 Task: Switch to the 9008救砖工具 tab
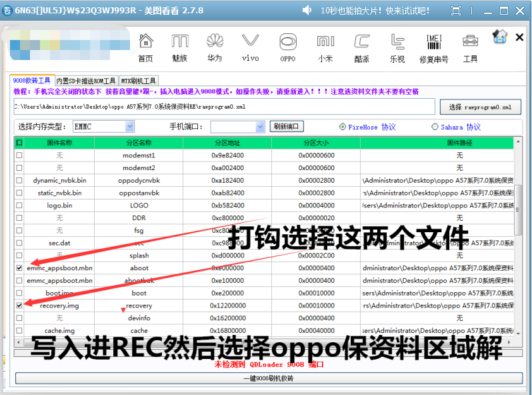[32, 81]
